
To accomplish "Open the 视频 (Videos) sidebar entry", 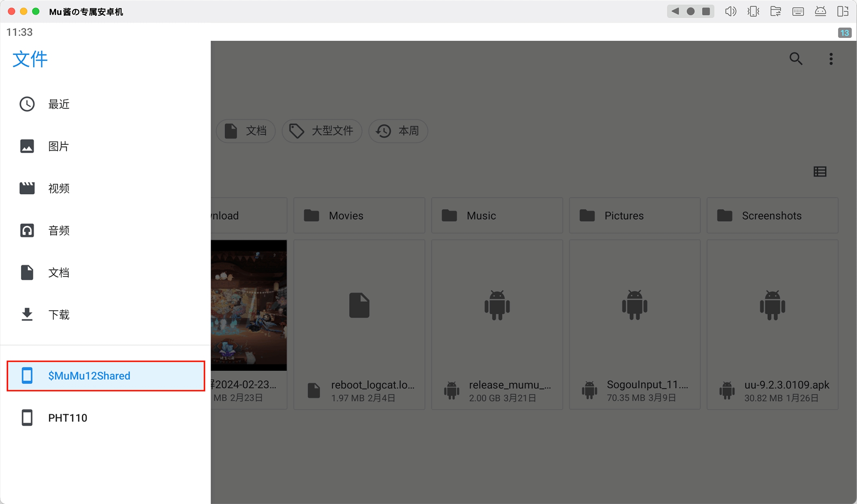I will [x=105, y=188].
